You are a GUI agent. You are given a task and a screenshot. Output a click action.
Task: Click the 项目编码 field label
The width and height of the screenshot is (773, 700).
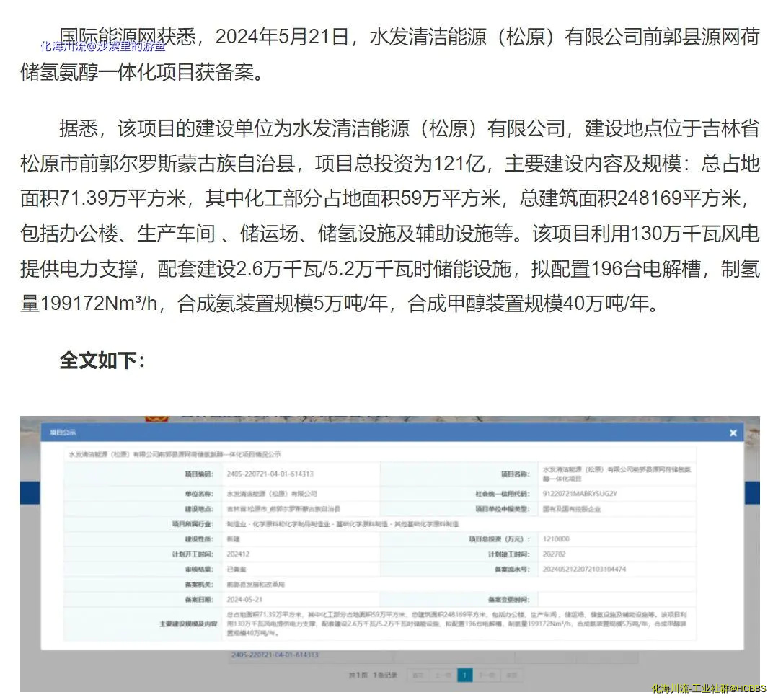tap(199, 474)
